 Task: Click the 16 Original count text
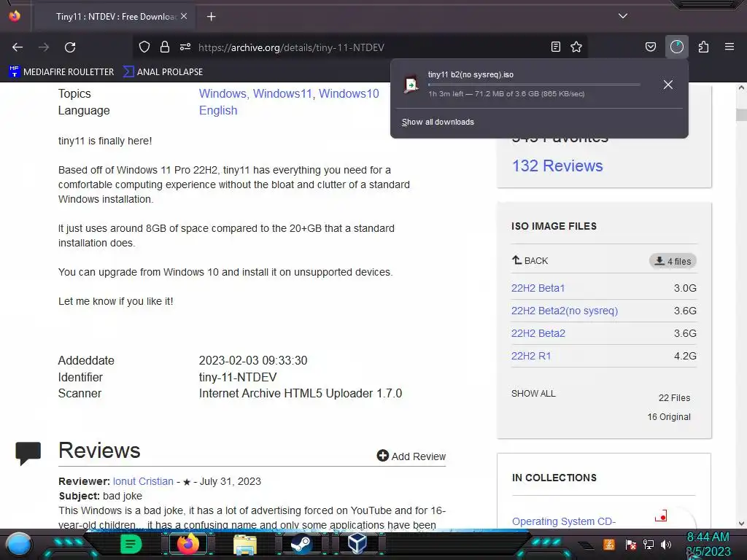pyautogui.click(x=669, y=417)
